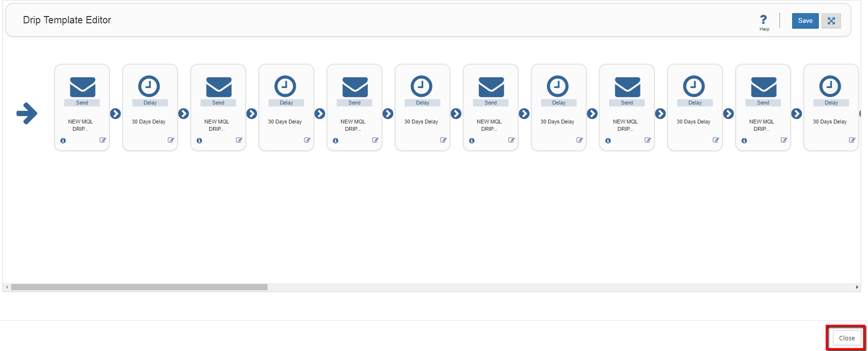Select the fourth Delay clock icon
Viewport: 868px width, 351px height.
(558, 87)
